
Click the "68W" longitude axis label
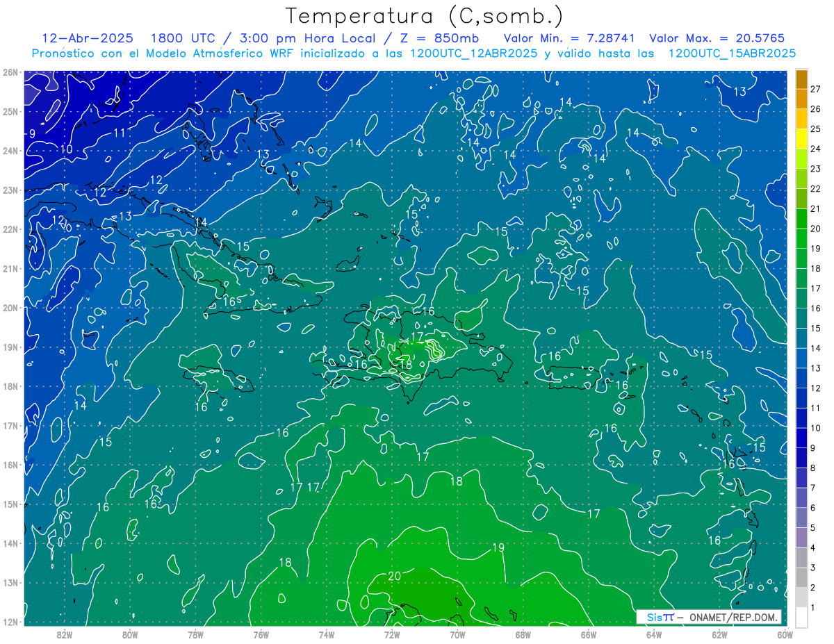523,634
